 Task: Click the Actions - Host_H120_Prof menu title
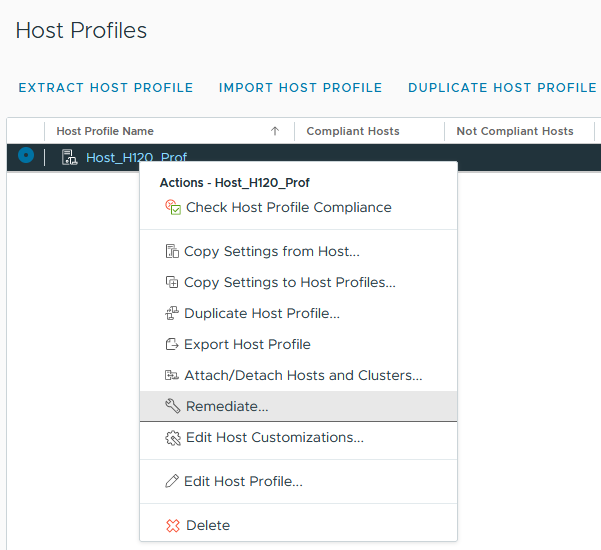[x=235, y=183]
